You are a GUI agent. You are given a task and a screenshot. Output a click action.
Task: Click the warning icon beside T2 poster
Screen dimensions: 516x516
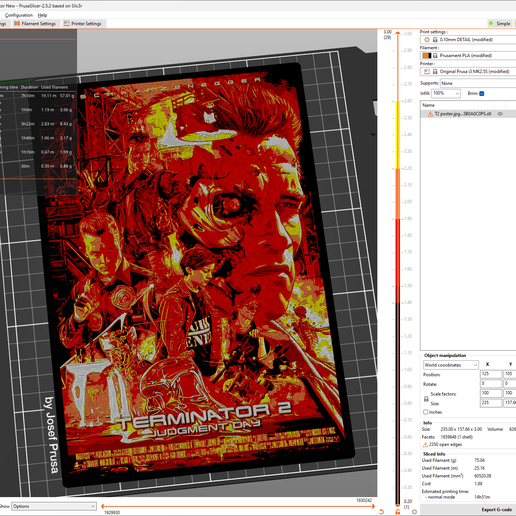pyautogui.click(x=430, y=114)
